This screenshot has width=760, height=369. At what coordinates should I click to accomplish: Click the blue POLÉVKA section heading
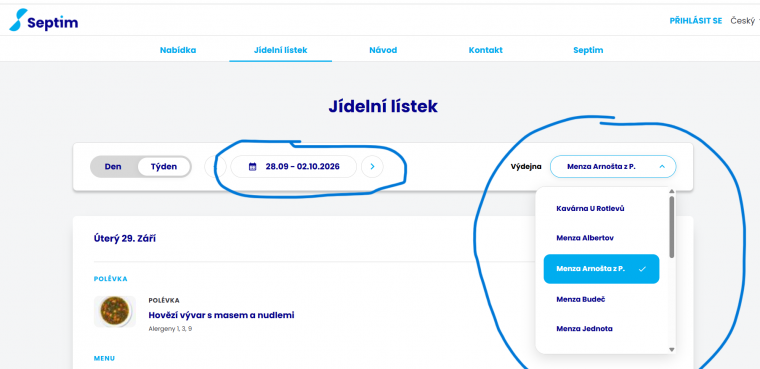point(111,279)
